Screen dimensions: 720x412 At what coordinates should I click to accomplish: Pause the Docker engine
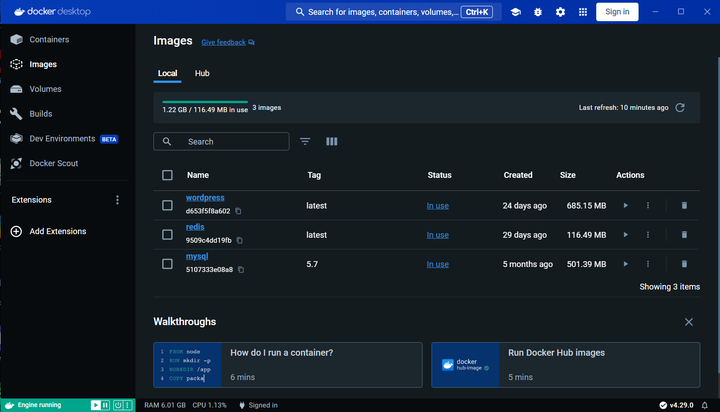pyautogui.click(x=105, y=405)
